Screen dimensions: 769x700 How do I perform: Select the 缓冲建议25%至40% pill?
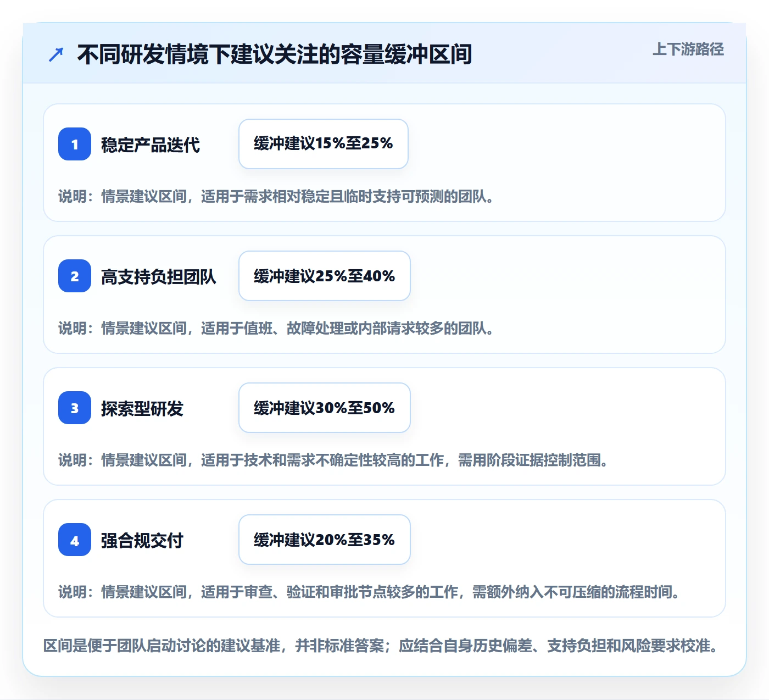tap(325, 276)
